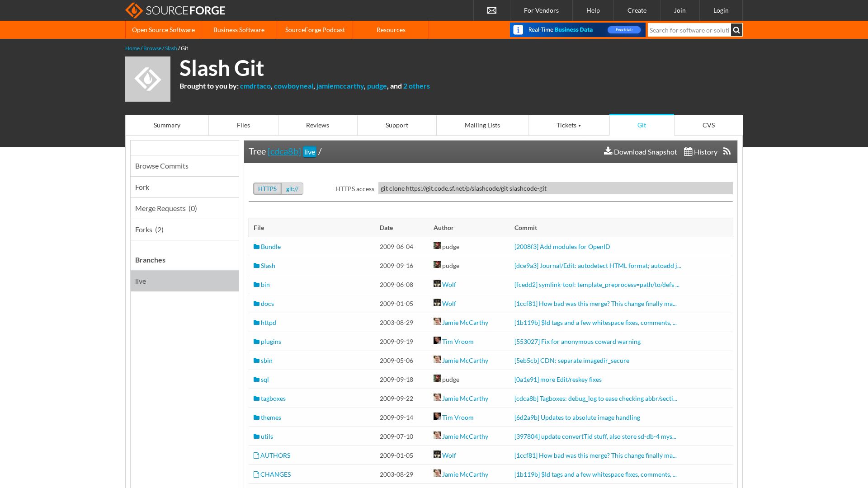The image size is (868, 488).
Task: Click the SourceForge logo
Action: [x=175, y=10]
